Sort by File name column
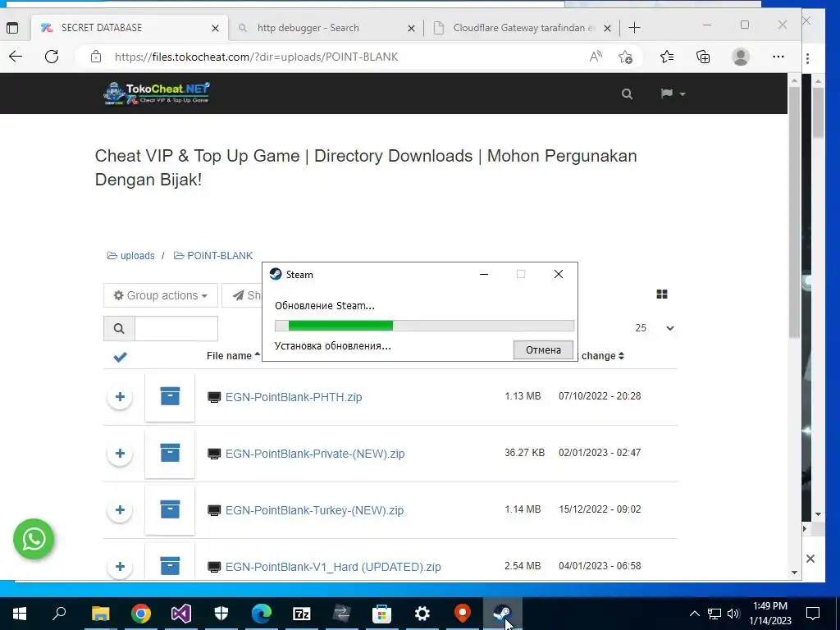840x630 pixels. click(x=233, y=356)
